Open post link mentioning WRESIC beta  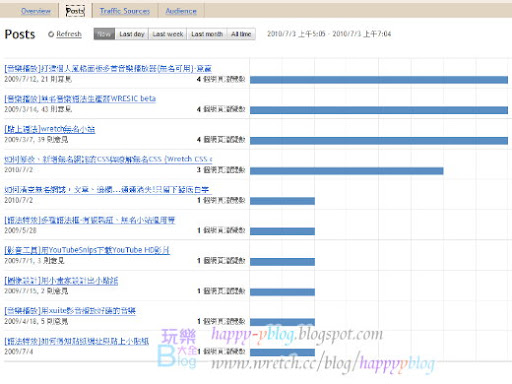80,99
